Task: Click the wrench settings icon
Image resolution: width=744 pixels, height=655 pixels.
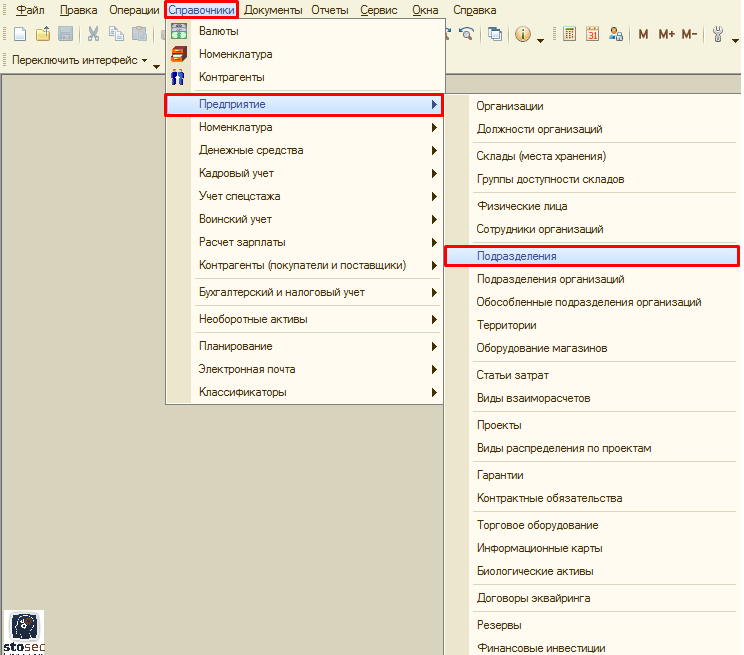Action: (x=718, y=34)
